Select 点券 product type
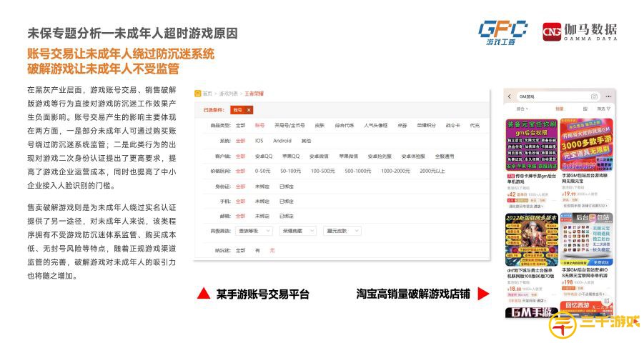Image resolution: width=644 pixels, height=343 pixels. pos(402,125)
